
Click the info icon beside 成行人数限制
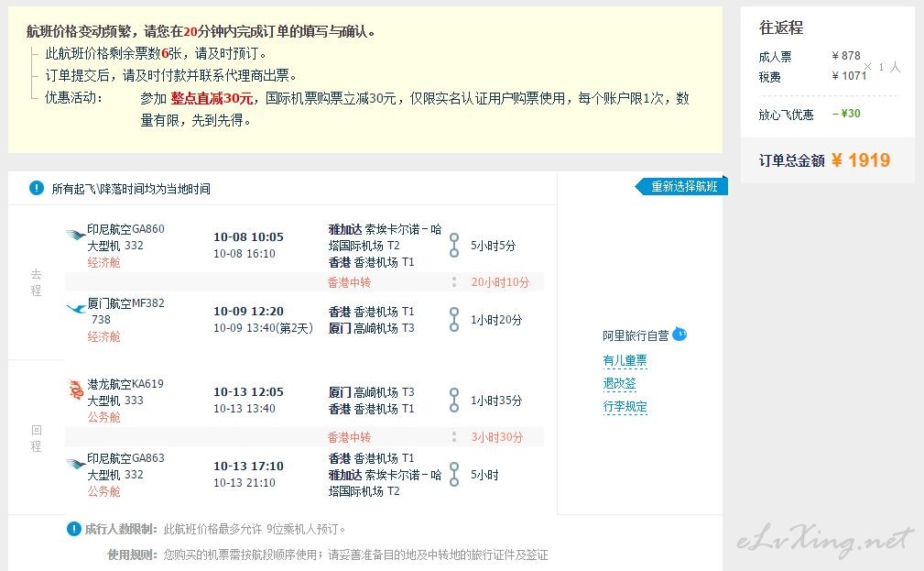coord(73,529)
